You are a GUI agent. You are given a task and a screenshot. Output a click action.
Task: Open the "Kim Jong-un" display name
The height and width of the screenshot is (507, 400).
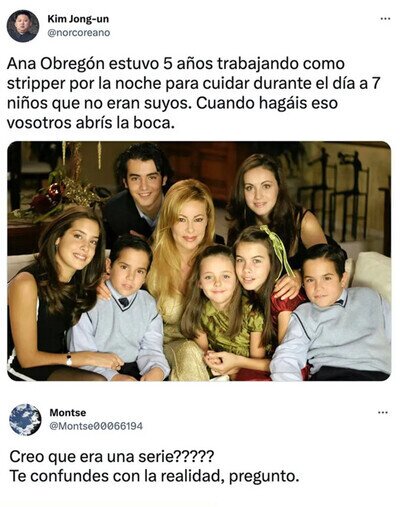coord(78,19)
